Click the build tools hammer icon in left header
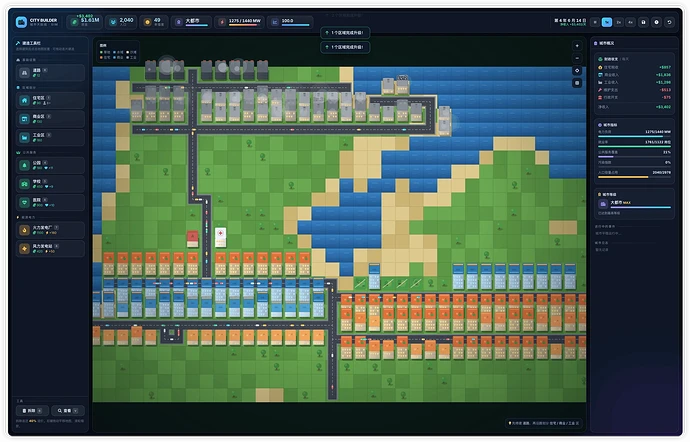This screenshot has width=690, height=442. coord(18,43)
